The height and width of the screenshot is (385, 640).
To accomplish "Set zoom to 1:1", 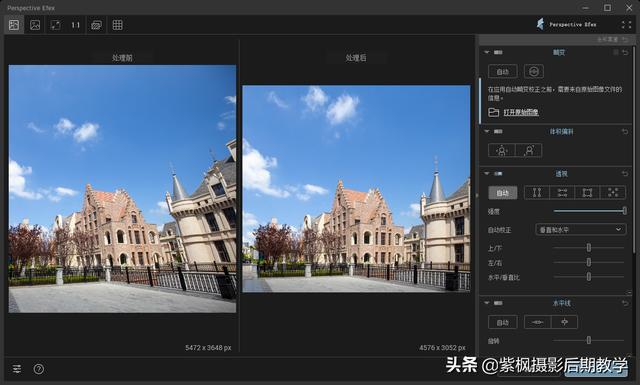I will (x=76, y=25).
